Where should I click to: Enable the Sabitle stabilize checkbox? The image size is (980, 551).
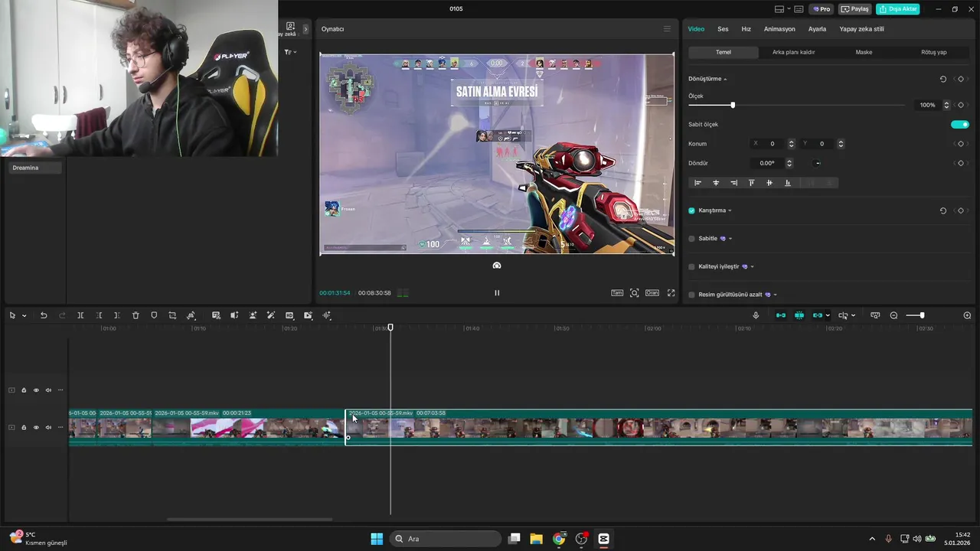click(x=691, y=239)
